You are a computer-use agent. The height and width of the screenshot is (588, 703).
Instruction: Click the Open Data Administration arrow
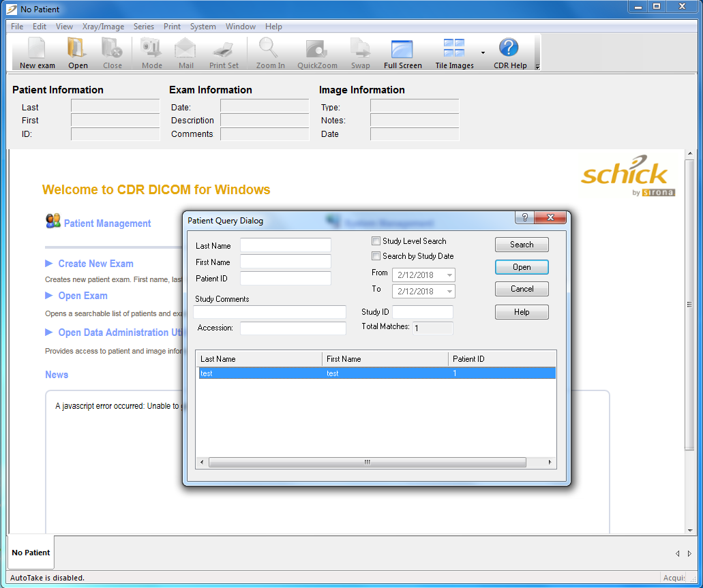[x=49, y=332]
